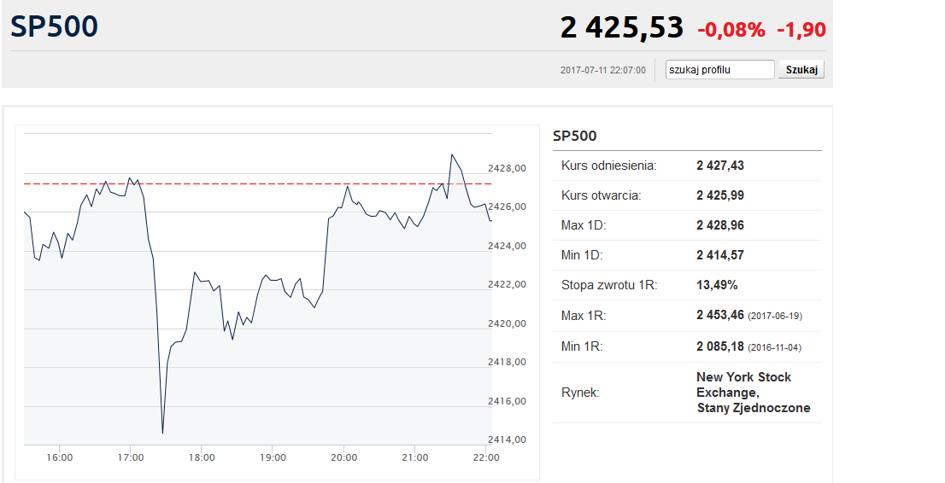The width and height of the screenshot is (945, 483).
Task: Click the New York Stock Exchange market text
Action: tap(744, 385)
